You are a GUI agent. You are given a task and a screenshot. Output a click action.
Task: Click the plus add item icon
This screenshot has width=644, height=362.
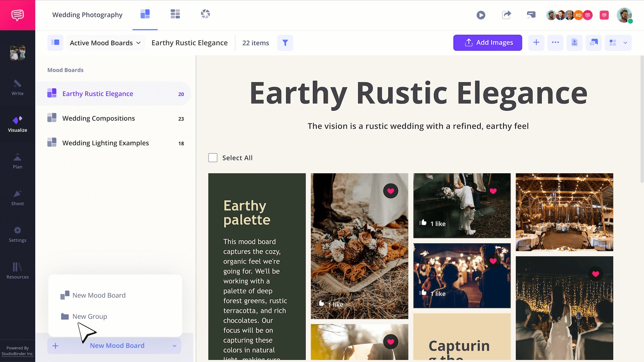click(x=536, y=43)
